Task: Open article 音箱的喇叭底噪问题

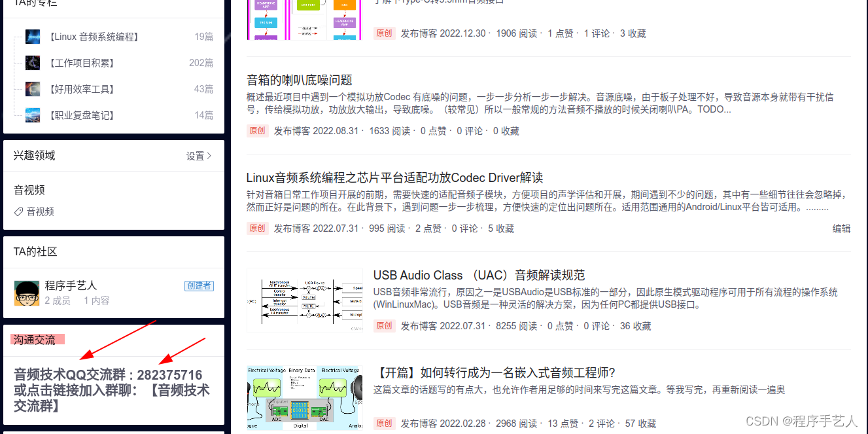Action: [300, 80]
